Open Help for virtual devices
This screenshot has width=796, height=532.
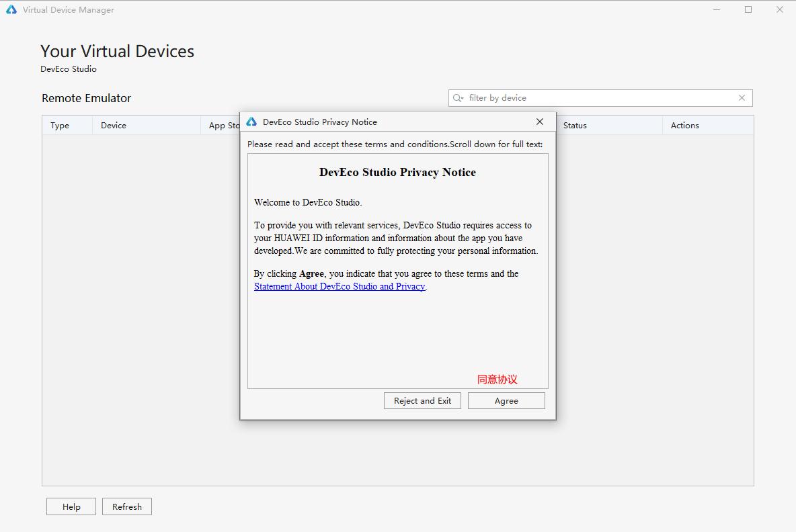71,506
